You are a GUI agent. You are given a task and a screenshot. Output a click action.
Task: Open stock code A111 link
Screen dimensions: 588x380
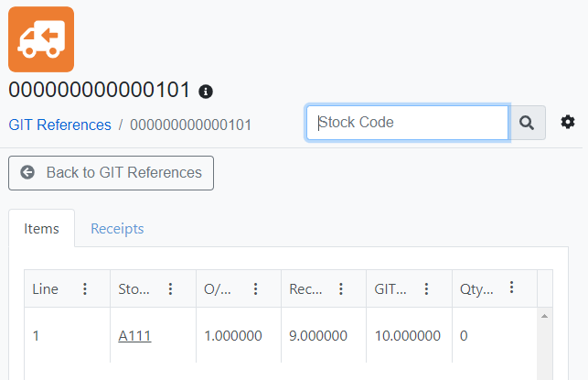click(134, 336)
